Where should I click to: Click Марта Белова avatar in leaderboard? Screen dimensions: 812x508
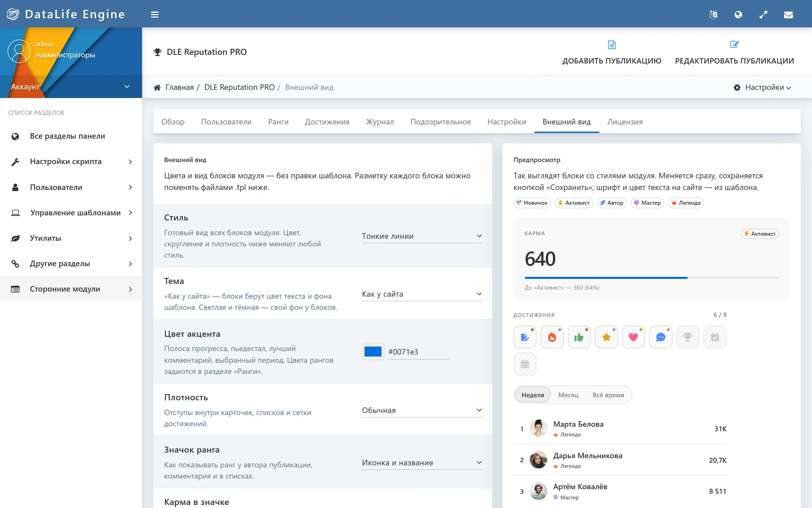(538, 428)
